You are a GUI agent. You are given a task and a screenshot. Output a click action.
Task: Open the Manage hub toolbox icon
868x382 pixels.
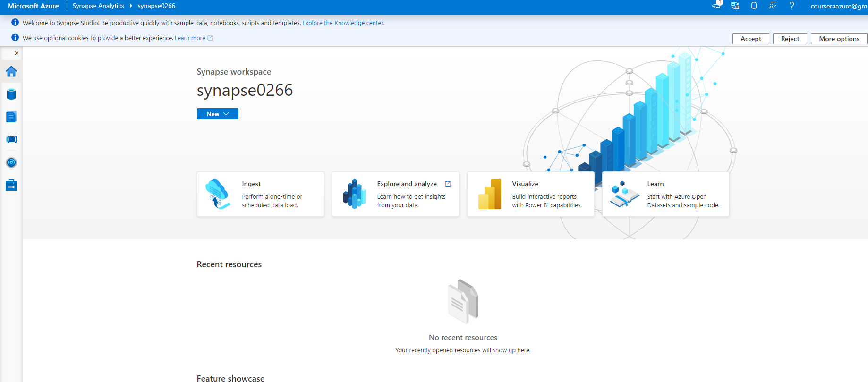pos(11,185)
